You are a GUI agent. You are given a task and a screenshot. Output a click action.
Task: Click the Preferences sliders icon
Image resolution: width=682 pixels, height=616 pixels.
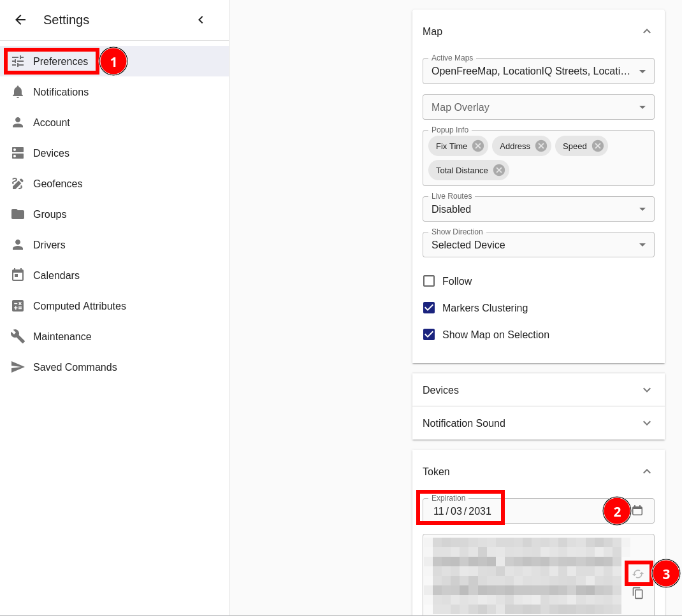(x=18, y=61)
